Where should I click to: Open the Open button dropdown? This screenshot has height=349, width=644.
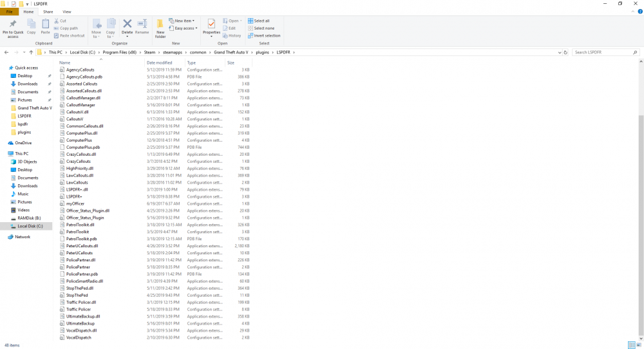pos(232,21)
